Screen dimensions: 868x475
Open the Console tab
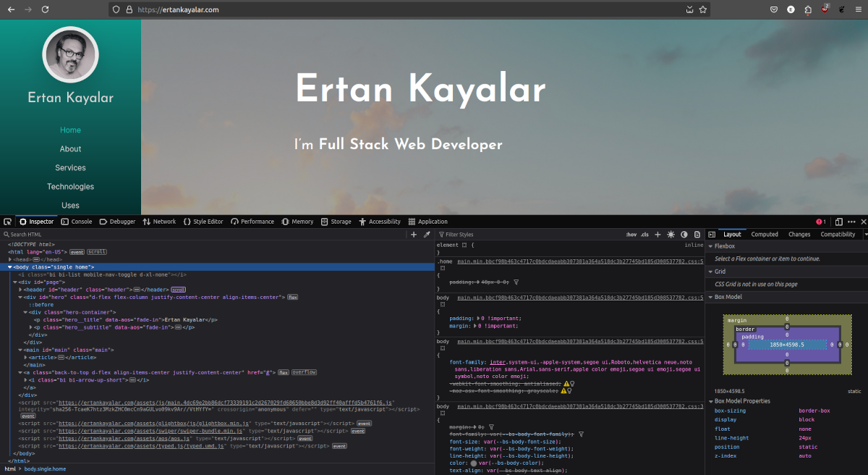[77, 222]
